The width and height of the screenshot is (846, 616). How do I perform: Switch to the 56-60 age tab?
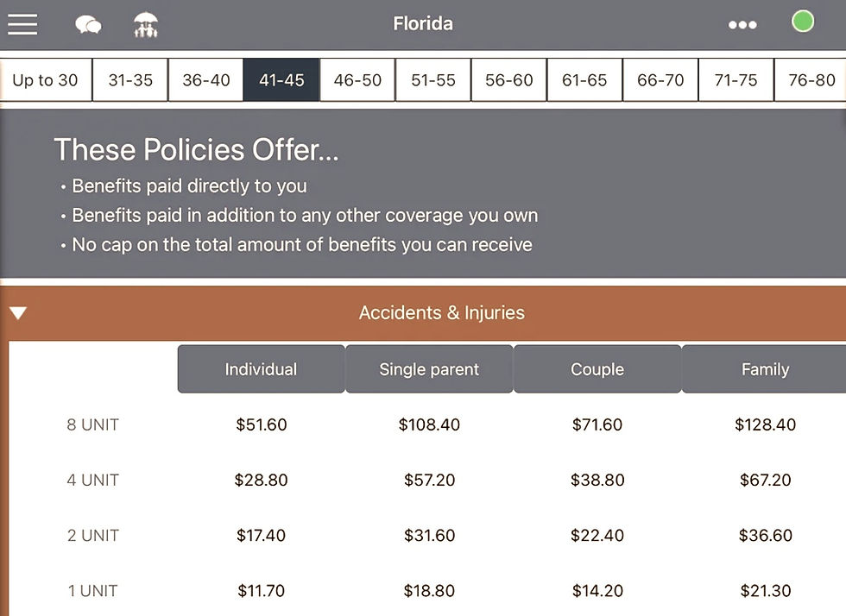[x=509, y=80]
